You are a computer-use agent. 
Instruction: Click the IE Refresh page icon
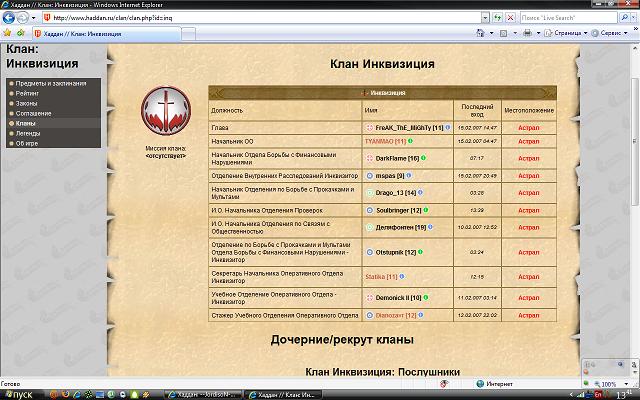[x=499, y=17]
